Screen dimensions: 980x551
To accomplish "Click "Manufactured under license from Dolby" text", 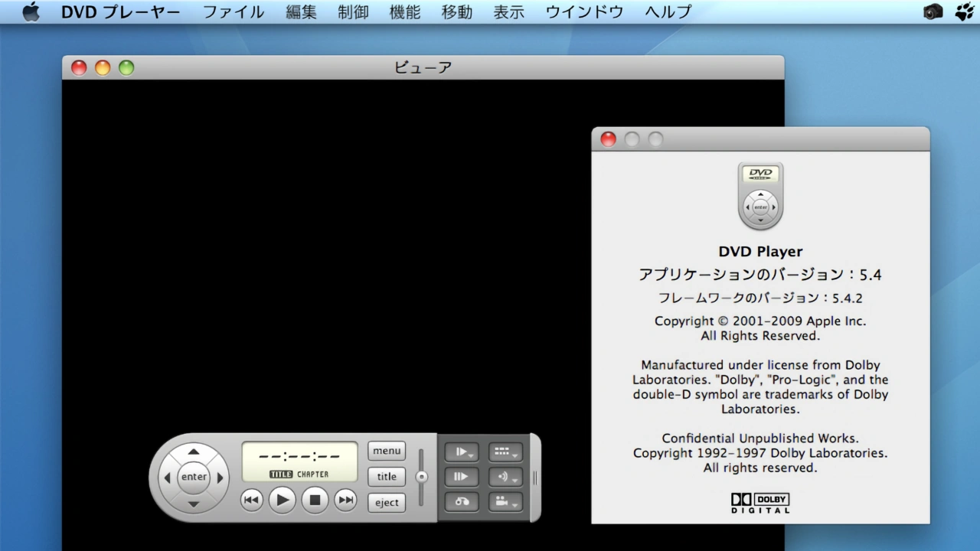I will pyautogui.click(x=760, y=365).
